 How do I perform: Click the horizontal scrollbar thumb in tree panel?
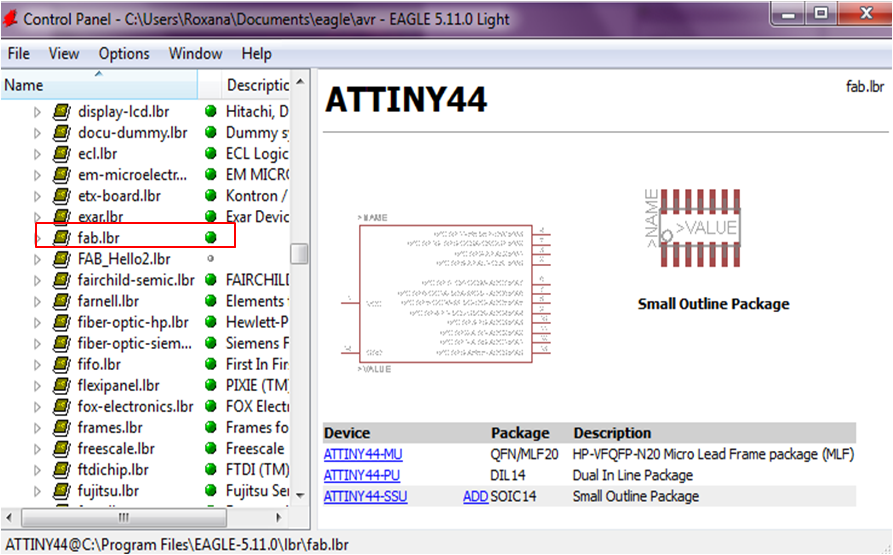click(x=124, y=517)
